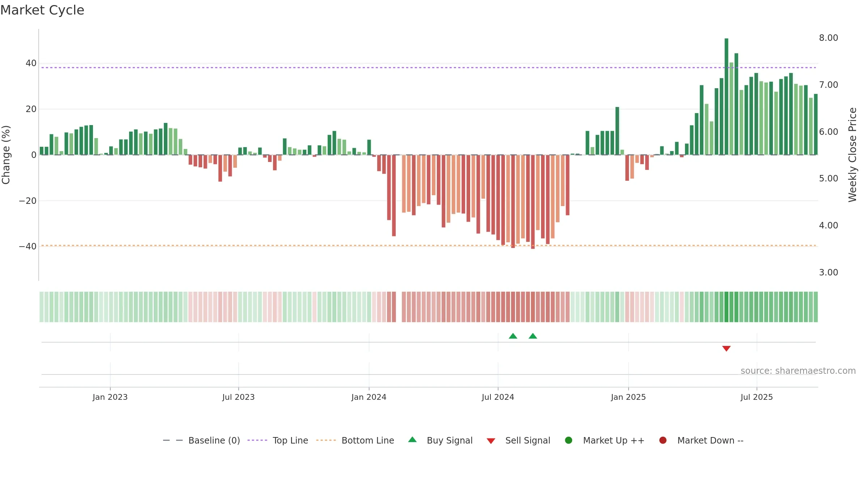
Task: Click the 40 tick on left axis
Action: pos(31,63)
